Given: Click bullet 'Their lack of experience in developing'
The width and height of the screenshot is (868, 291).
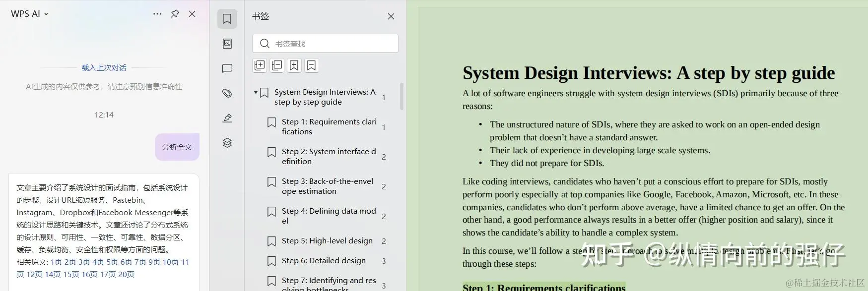Looking at the screenshot, I should click(600, 150).
